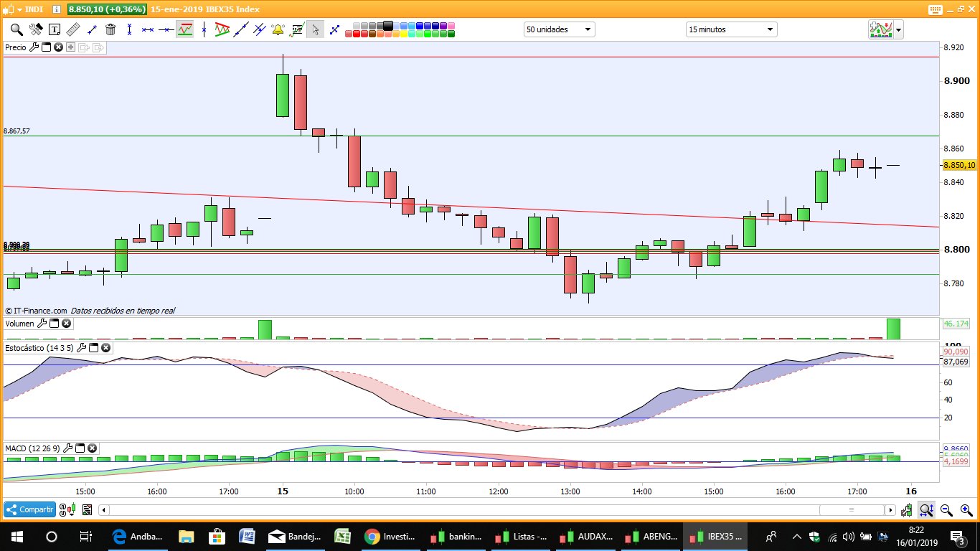Close the Precio panel with its X

click(x=58, y=47)
